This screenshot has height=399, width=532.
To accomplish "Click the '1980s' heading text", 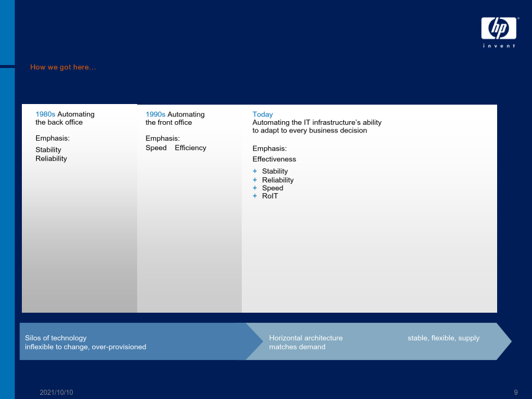I will pyautogui.click(x=46, y=114).
